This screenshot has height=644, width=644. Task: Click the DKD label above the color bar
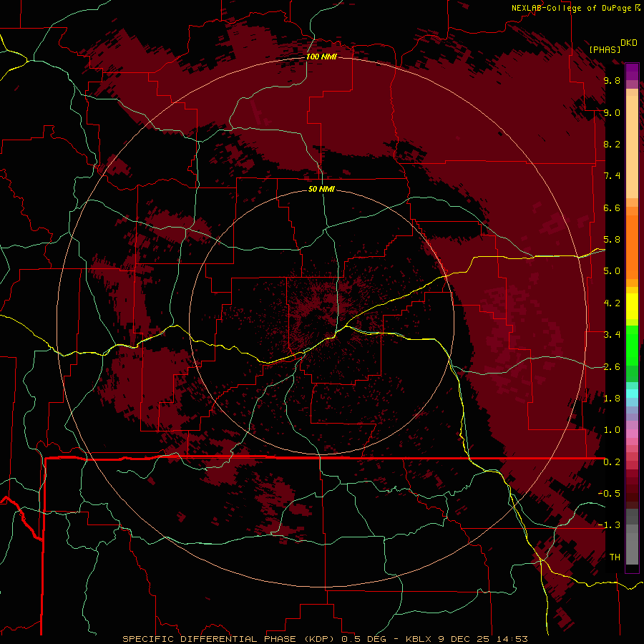[629, 43]
